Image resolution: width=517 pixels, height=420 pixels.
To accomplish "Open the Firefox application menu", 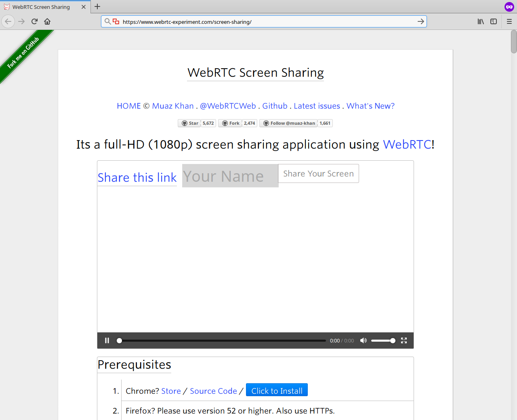I will [x=509, y=21].
